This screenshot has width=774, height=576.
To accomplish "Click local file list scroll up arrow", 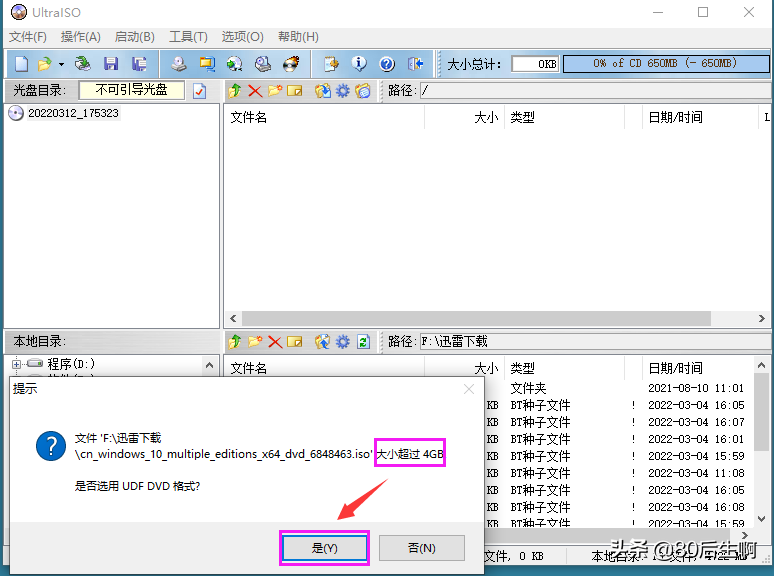I will tap(762, 366).
